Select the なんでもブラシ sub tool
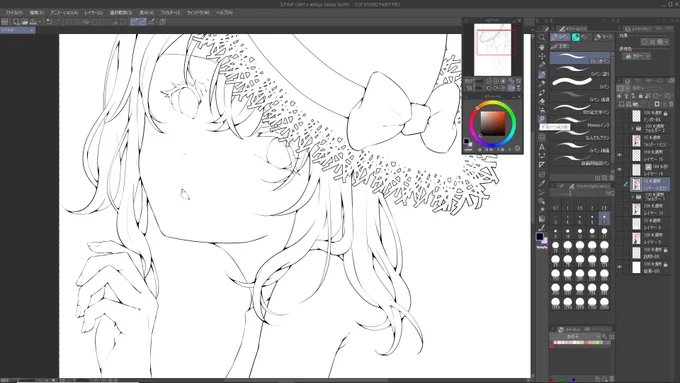 [x=580, y=134]
